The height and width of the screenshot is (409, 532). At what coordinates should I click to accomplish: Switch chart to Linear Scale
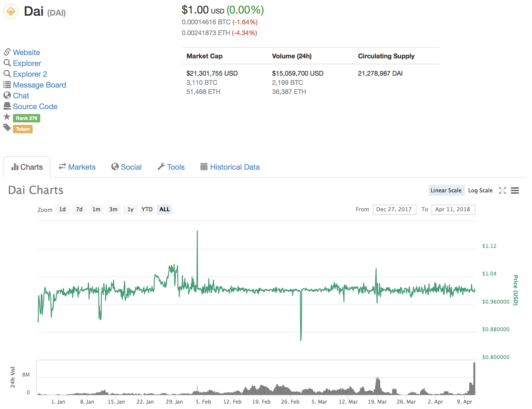click(x=446, y=190)
